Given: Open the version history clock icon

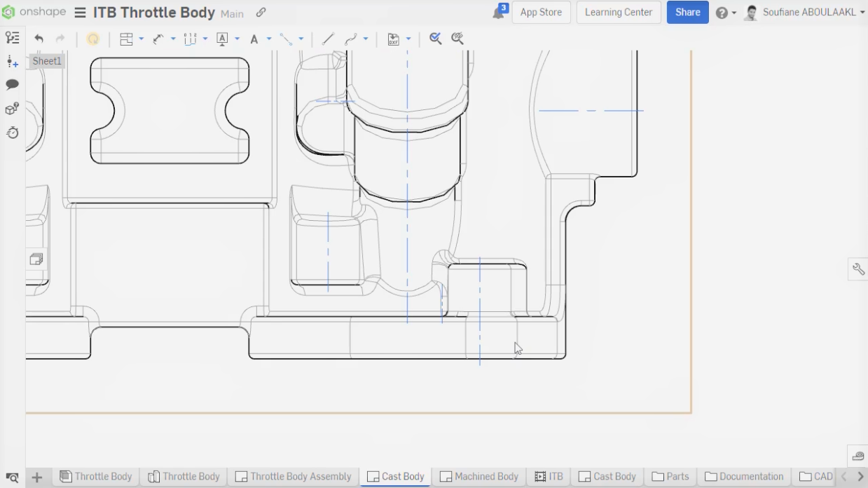Looking at the screenshot, I should click(x=12, y=133).
